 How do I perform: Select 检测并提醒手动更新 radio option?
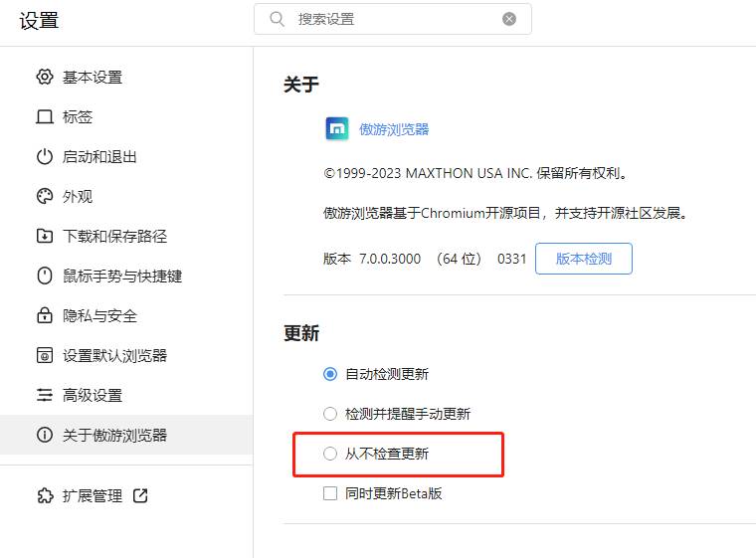pos(330,414)
